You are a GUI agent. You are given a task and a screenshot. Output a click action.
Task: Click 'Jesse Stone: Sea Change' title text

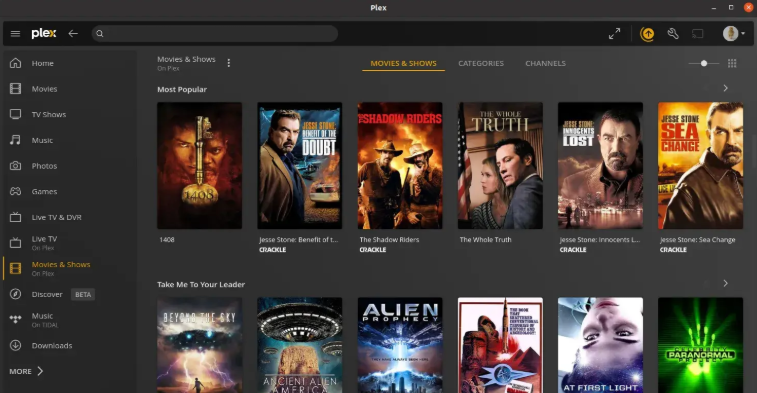(x=698, y=239)
